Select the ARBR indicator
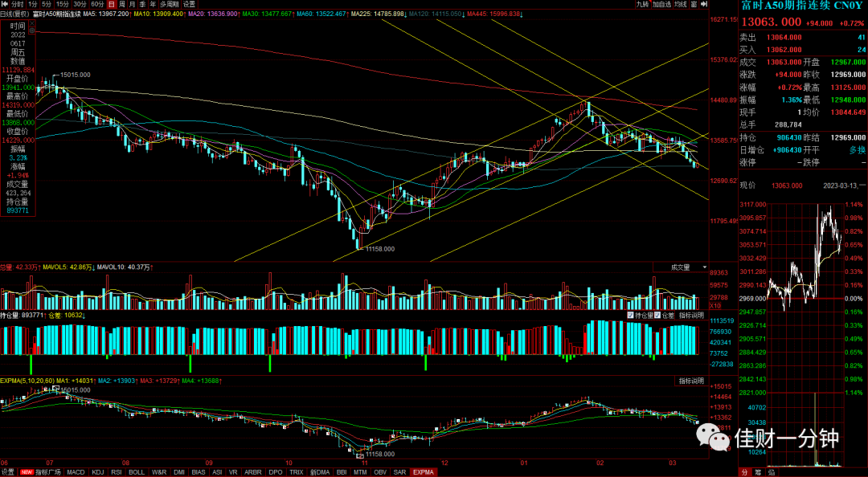This screenshot has width=868, height=477. [x=253, y=472]
